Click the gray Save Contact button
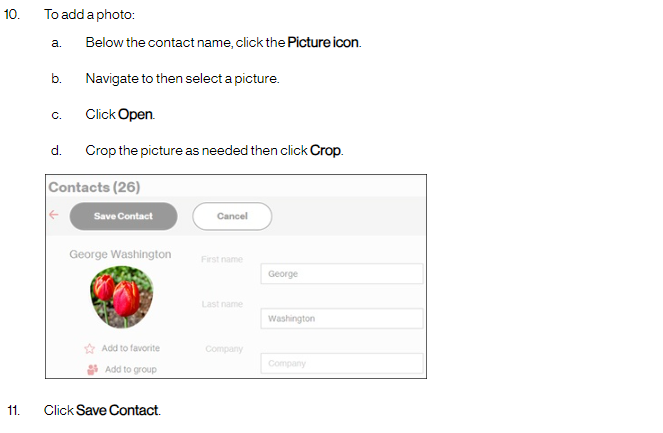 click(123, 216)
